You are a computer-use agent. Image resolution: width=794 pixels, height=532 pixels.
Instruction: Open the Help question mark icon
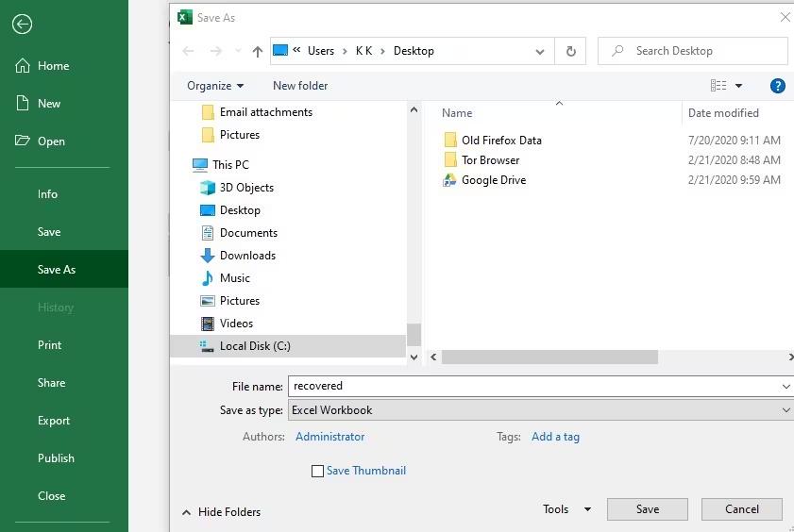point(778,86)
